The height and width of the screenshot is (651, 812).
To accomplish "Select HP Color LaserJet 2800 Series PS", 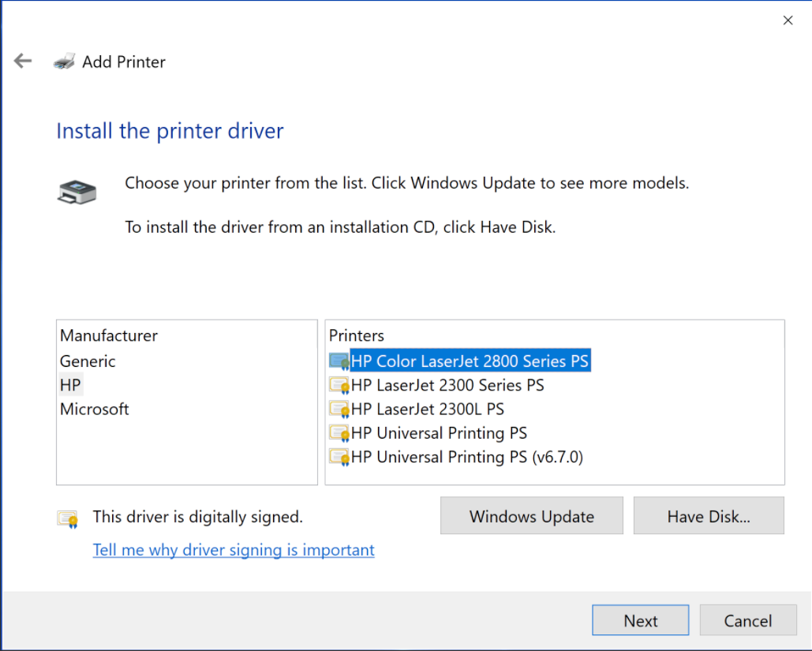I will point(470,361).
